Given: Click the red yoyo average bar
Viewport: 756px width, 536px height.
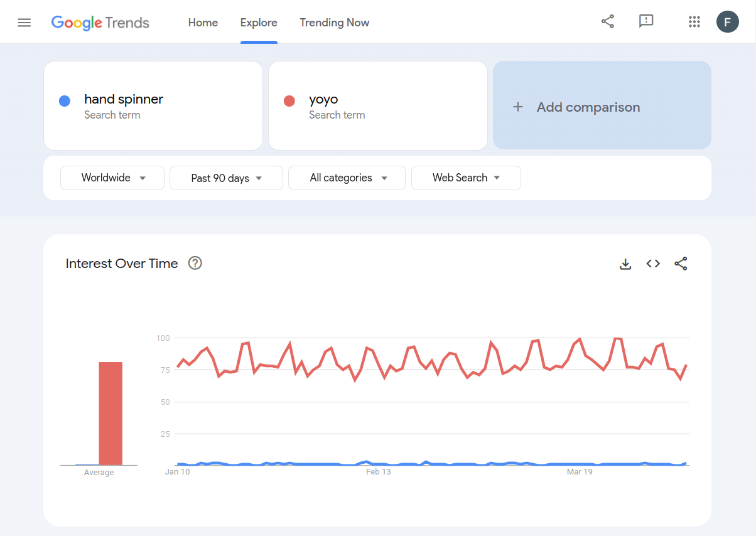Looking at the screenshot, I should [111, 414].
